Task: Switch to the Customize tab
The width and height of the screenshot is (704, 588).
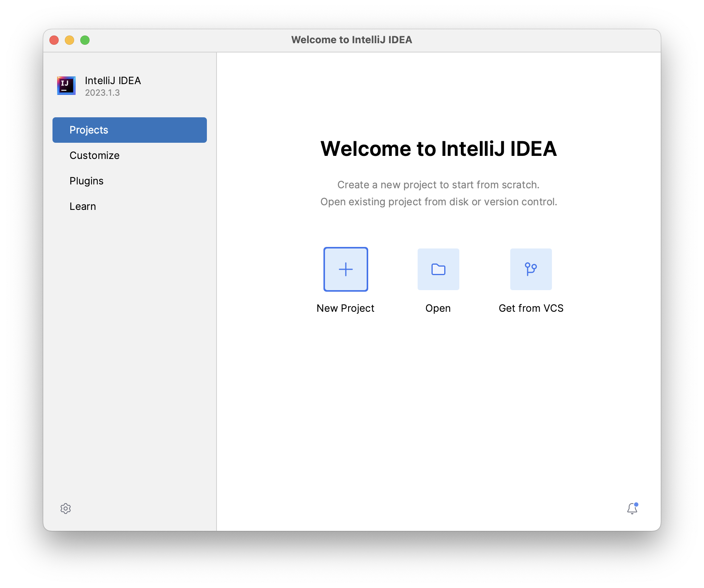Action: click(x=95, y=155)
